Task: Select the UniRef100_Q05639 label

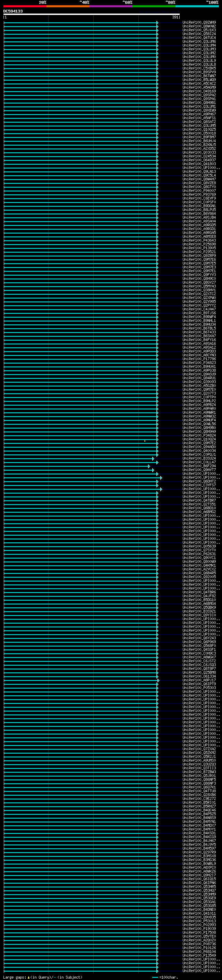Action: [199, 546]
